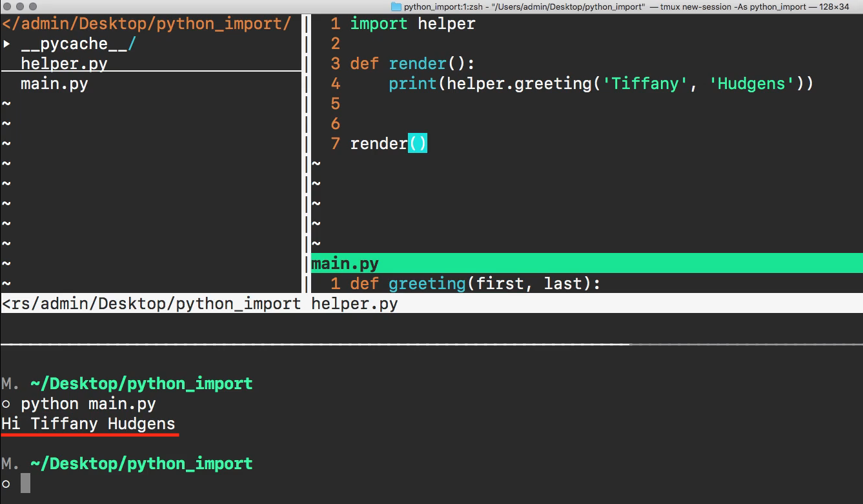Click the python main.py command text
This screenshot has width=863, height=504.
[86, 403]
